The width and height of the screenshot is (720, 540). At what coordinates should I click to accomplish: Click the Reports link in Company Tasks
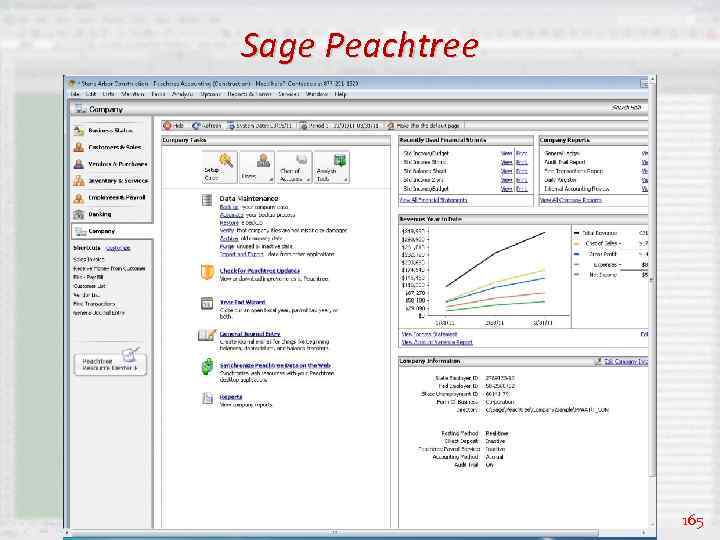(231, 397)
